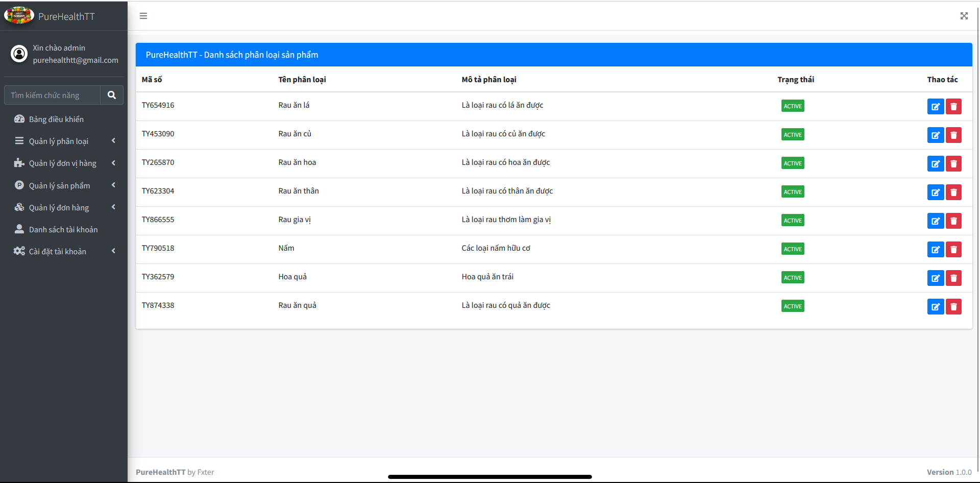The height and width of the screenshot is (483, 980).
Task: Click the Mô tả phân loại column header
Action: (x=489, y=80)
